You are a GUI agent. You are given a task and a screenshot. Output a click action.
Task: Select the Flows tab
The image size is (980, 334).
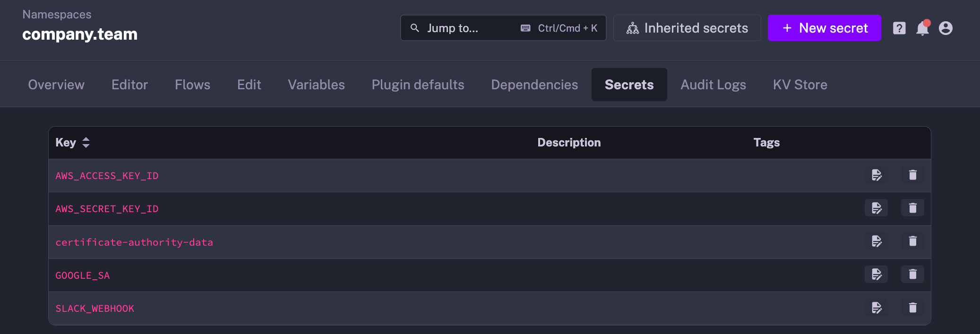(x=192, y=85)
